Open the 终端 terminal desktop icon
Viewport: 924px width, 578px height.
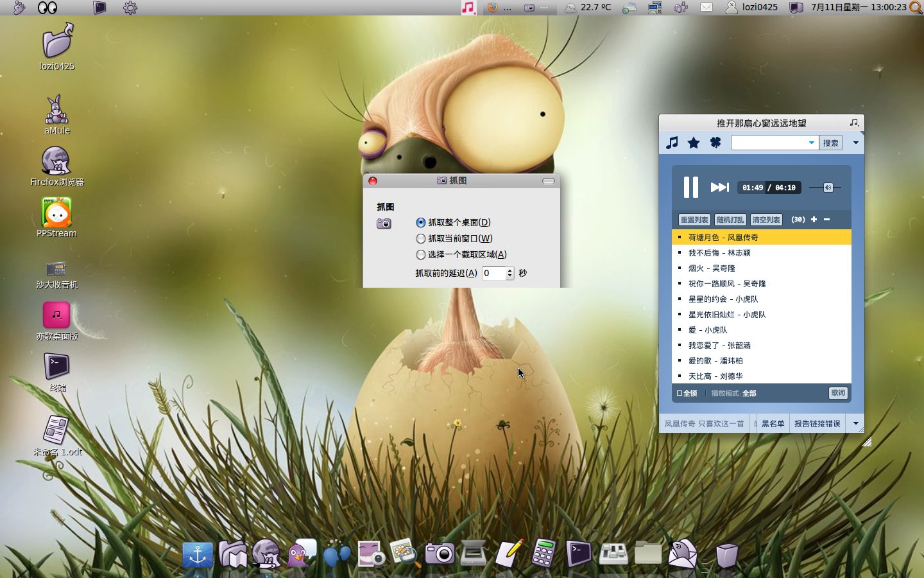pyautogui.click(x=57, y=372)
